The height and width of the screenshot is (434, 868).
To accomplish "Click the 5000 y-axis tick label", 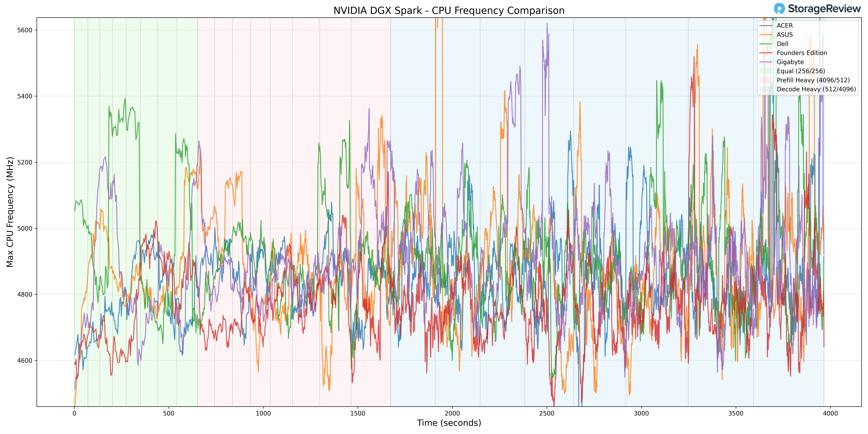I will [x=25, y=228].
